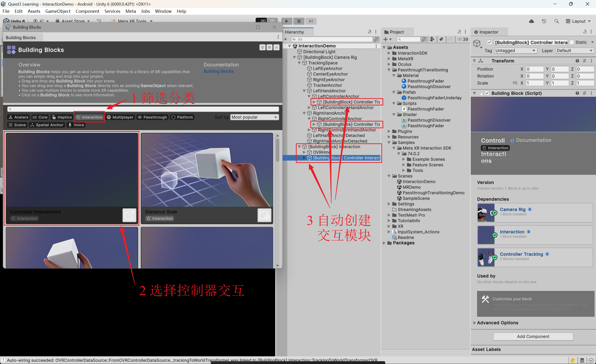Lock the Hierarchy panel with padlock icon

pyautogui.click(x=370, y=32)
